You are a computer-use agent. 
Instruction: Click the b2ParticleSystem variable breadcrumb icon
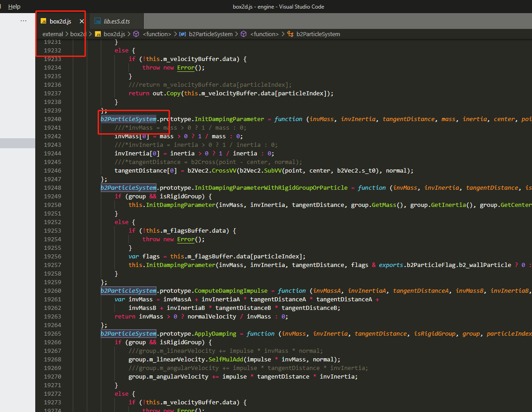tap(183, 34)
